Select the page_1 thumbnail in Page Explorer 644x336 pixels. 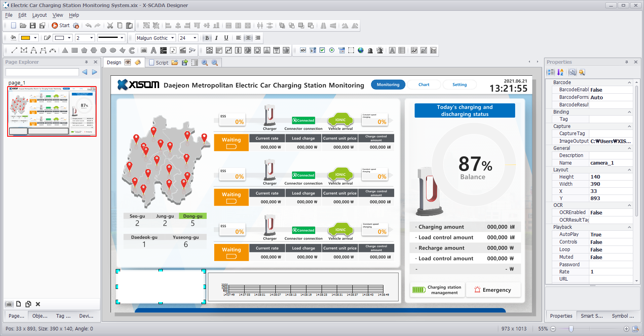[52, 111]
